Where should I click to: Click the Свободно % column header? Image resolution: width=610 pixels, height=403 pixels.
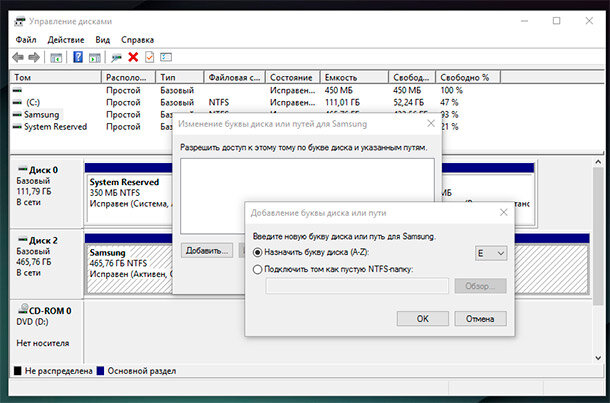(x=468, y=77)
